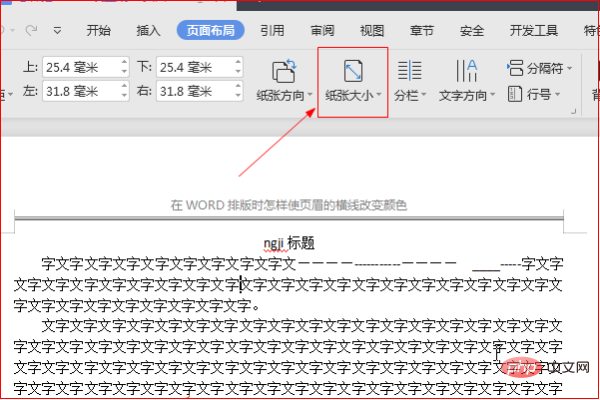Click the 分栏 (columns) icon

coord(409,71)
